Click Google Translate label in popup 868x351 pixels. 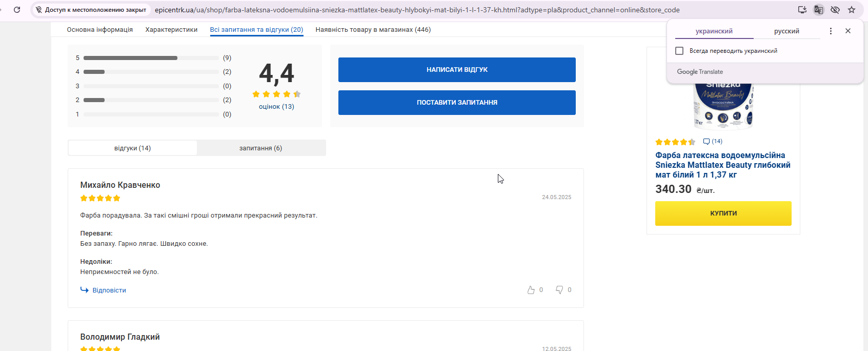[x=700, y=72]
